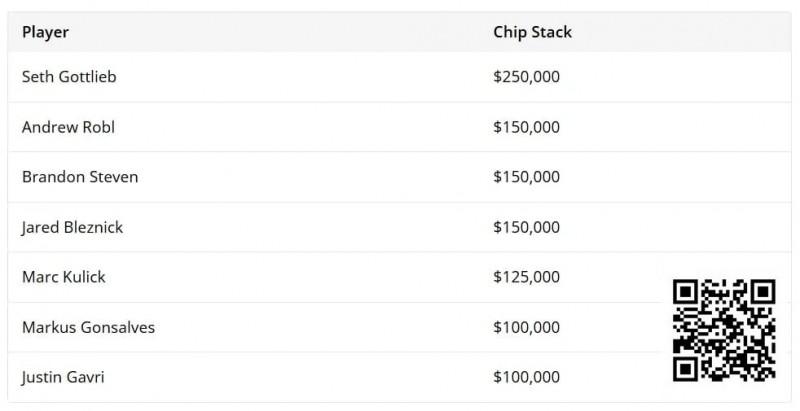Select Marc Kulick's $125,000 chip stack

pos(526,277)
